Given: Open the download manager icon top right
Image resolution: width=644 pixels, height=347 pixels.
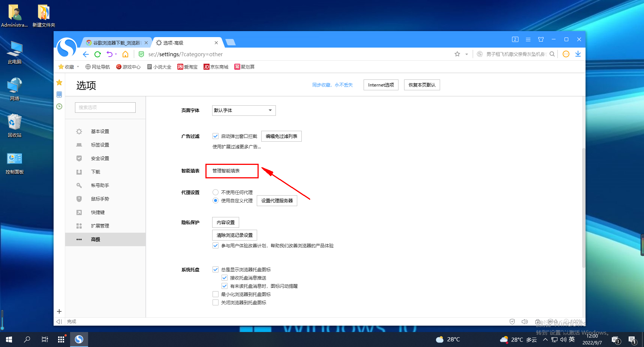Looking at the screenshot, I should pyautogui.click(x=578, y=54).
